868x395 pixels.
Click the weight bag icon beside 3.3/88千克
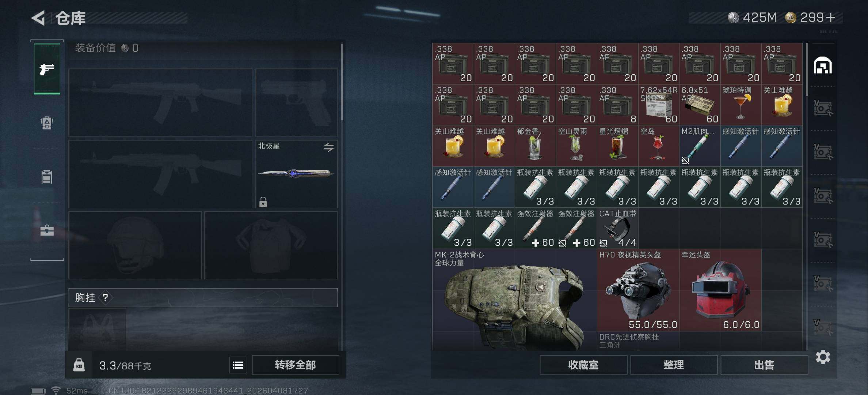(x=79, y=365)
